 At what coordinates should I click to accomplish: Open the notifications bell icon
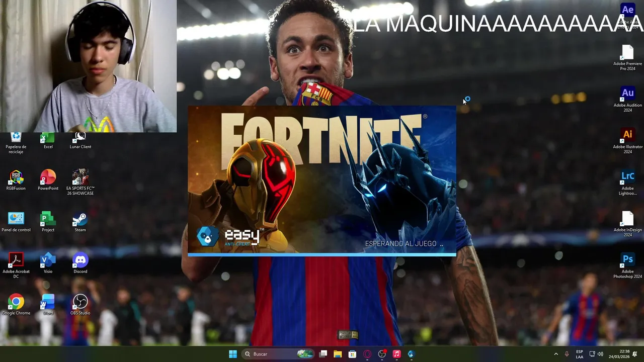635,354
